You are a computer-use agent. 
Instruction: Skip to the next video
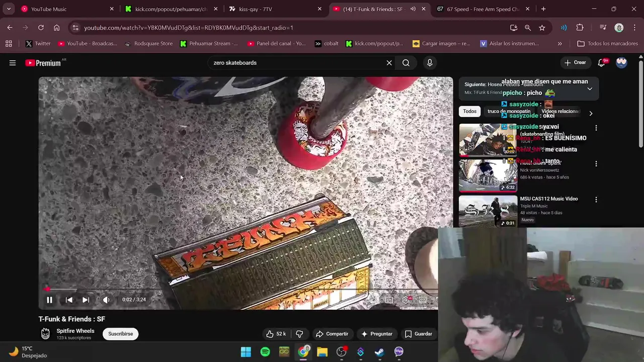click(86, 300)
